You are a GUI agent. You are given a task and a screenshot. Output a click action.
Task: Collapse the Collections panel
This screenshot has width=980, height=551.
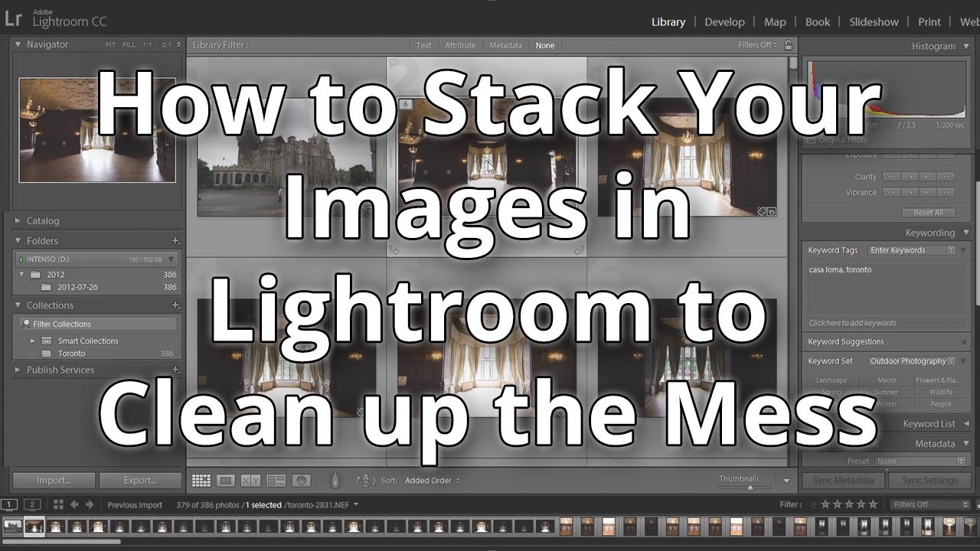pyautogui.click(x=18, y=305)
